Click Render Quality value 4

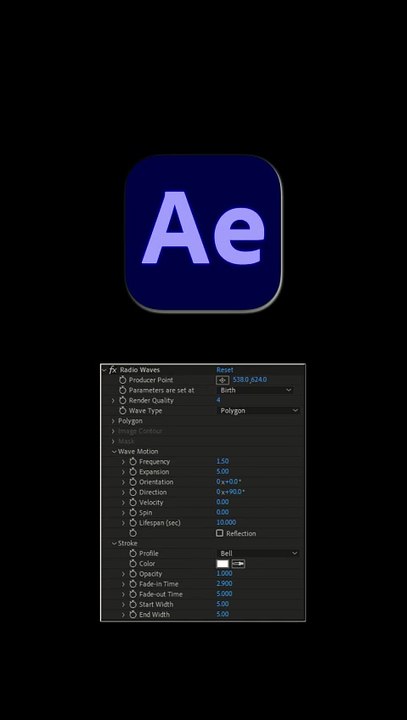(218, 400)
